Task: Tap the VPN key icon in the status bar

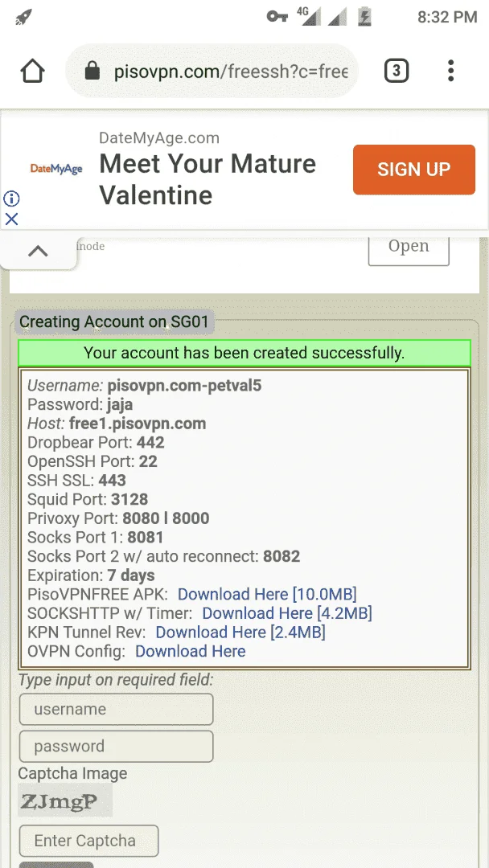Action: 277,17
